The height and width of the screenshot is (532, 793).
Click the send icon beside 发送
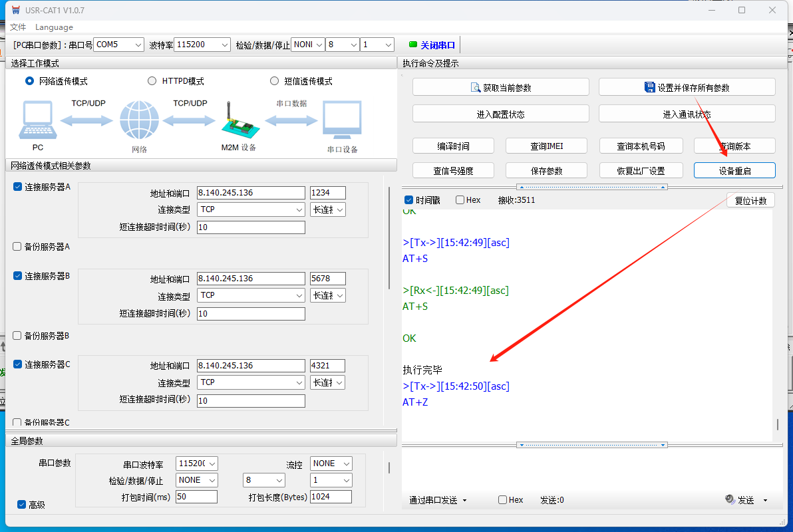click(730, 499)
